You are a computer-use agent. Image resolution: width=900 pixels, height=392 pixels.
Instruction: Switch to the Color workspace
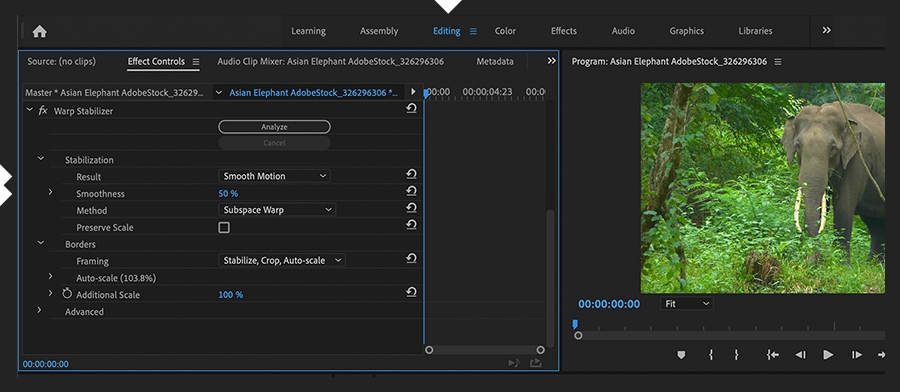[x=505, y=31]
